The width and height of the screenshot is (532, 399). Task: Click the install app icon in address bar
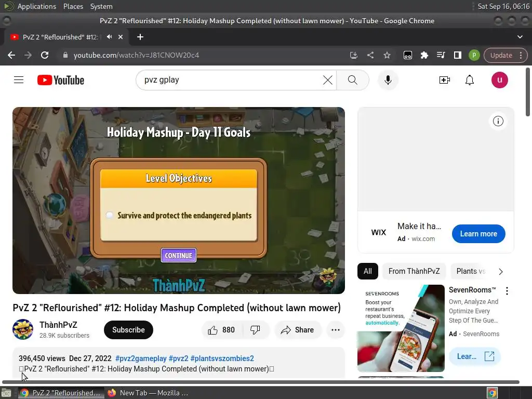pyautogui.click(x=353, y=55)
